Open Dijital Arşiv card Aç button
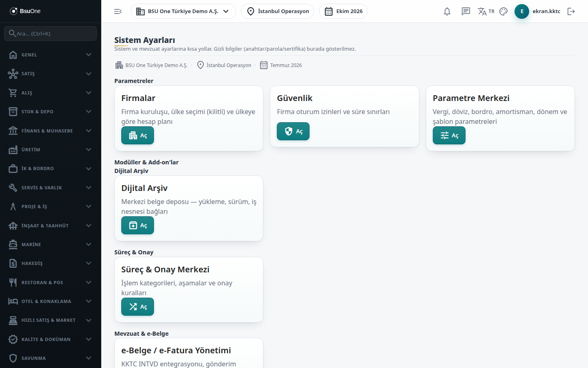 pyautogui.click(x=138, y=225)
